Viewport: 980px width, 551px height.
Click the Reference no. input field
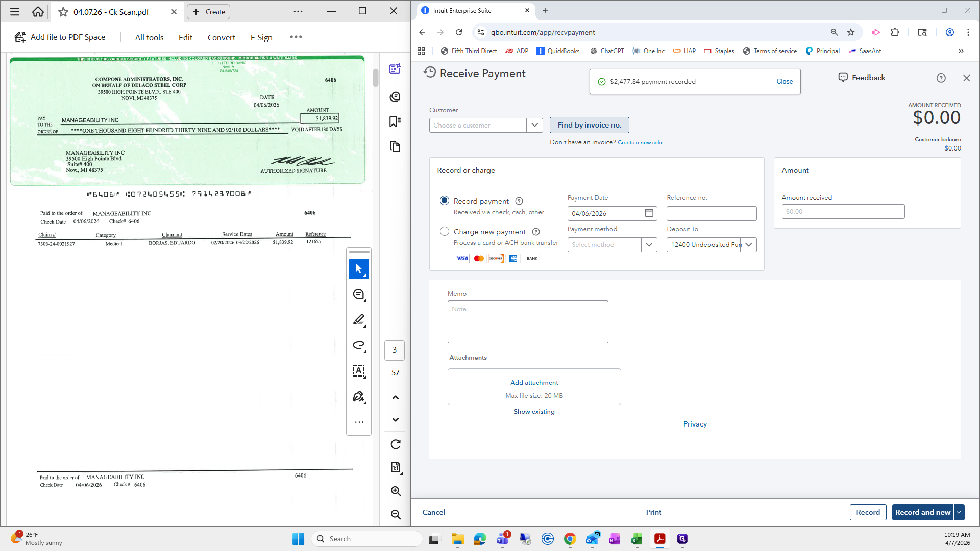[712, 213]
